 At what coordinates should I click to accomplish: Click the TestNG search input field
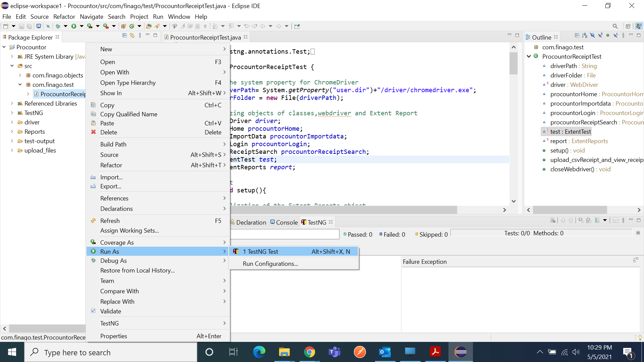pos(284,234)
